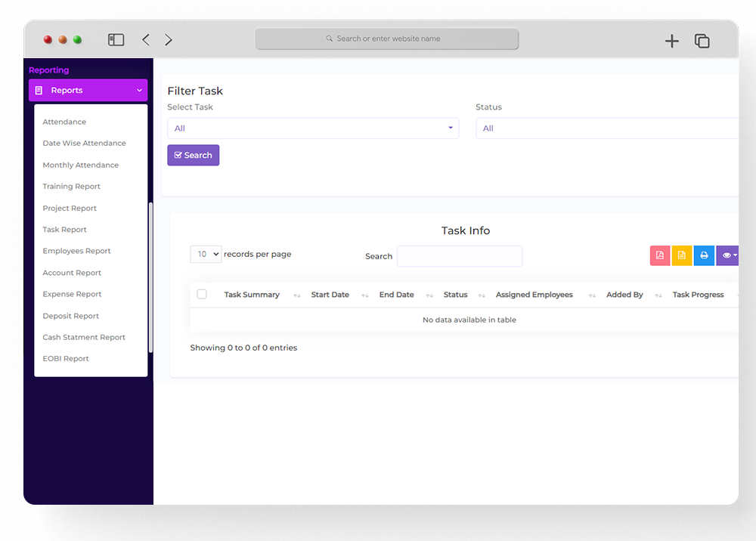Click the Task Progress column header
This screenshot has height=541, width=756.
point(698,295)
